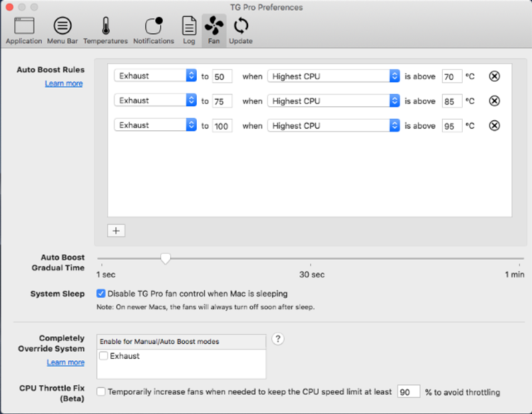The image size is (532, 414).
Task: Open Learn more link under Auto Boost Rules
Action: (x=64, y=84)
